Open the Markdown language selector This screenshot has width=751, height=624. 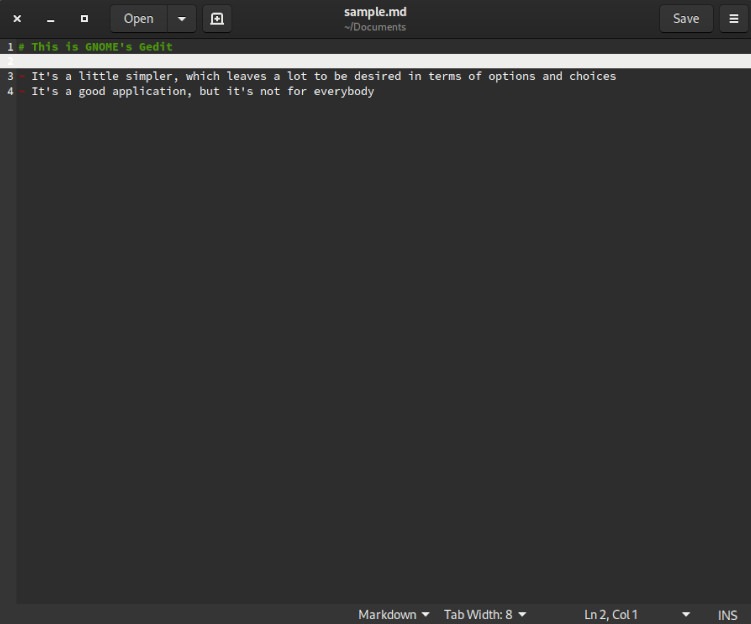click(393, 614)
